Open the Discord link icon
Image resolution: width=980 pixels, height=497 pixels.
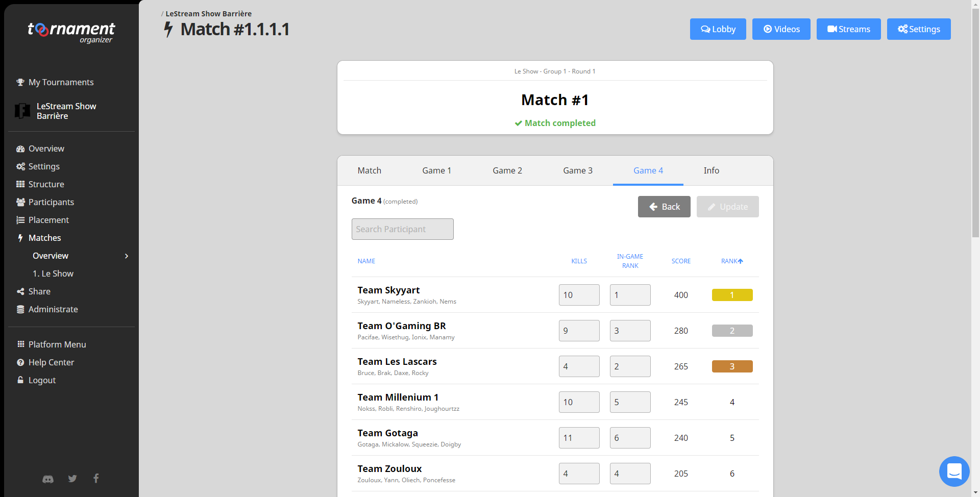click(x=47, y=479)
